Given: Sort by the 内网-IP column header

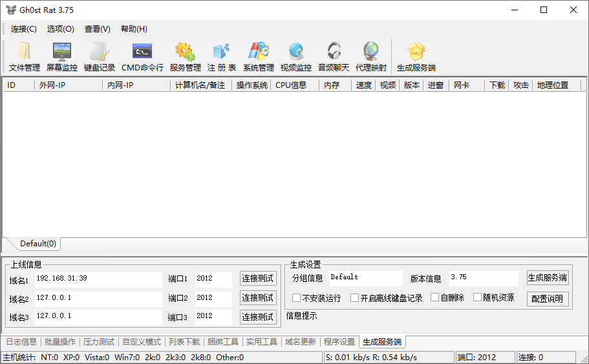Looking at the screenshot, I should point(136,85).
